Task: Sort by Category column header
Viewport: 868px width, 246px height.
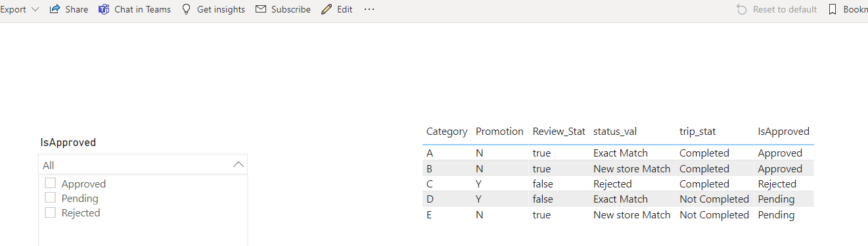Action: [447, 131]
